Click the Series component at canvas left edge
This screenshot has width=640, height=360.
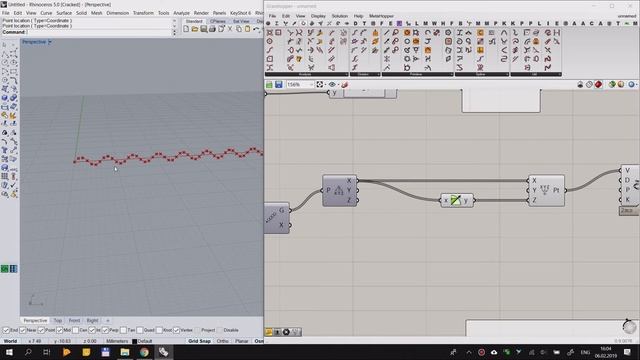click(x=277, y=218)
